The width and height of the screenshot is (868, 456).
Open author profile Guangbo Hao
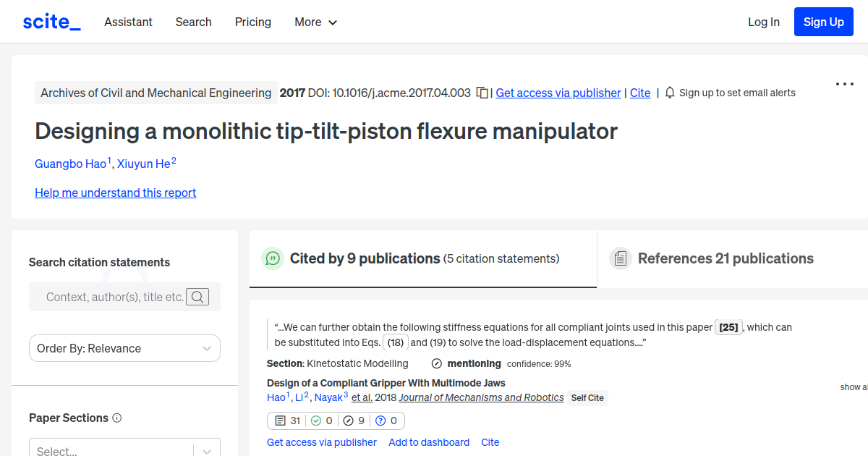pyautogui.click(x=69, y=164)
